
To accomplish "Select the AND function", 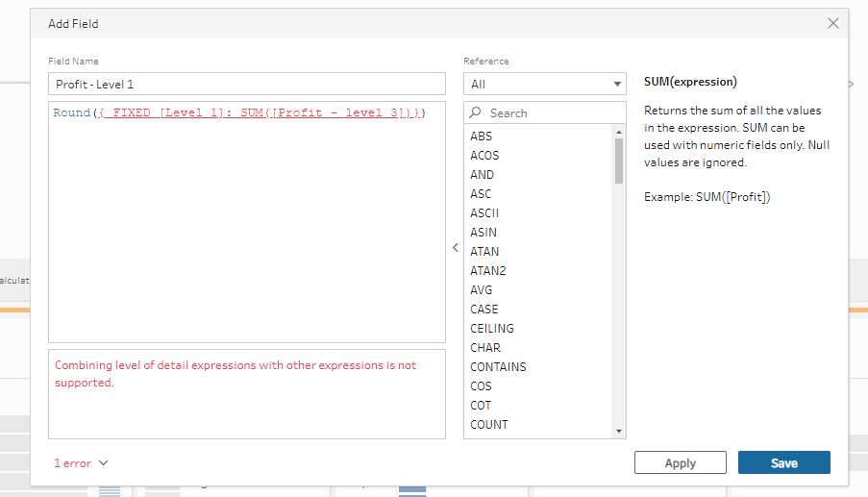I will 482,175.
